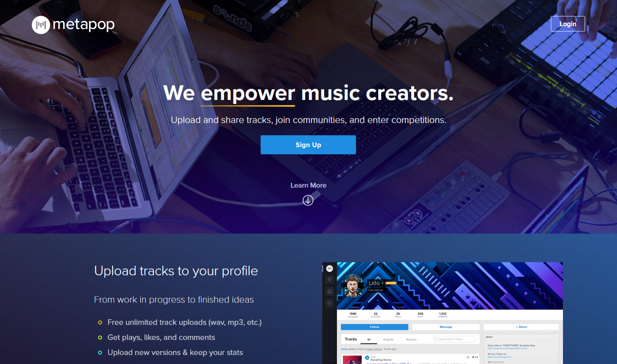Click the communities icon in preview sidebar
The height and width of the screenshot is (364, 617).
click(329, 291)
